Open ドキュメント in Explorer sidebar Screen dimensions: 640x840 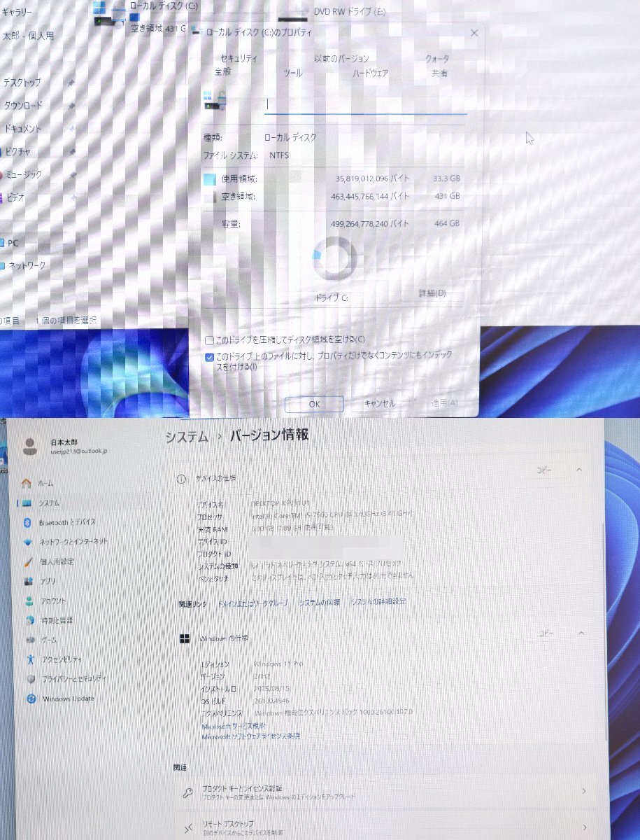click(23, 129)
